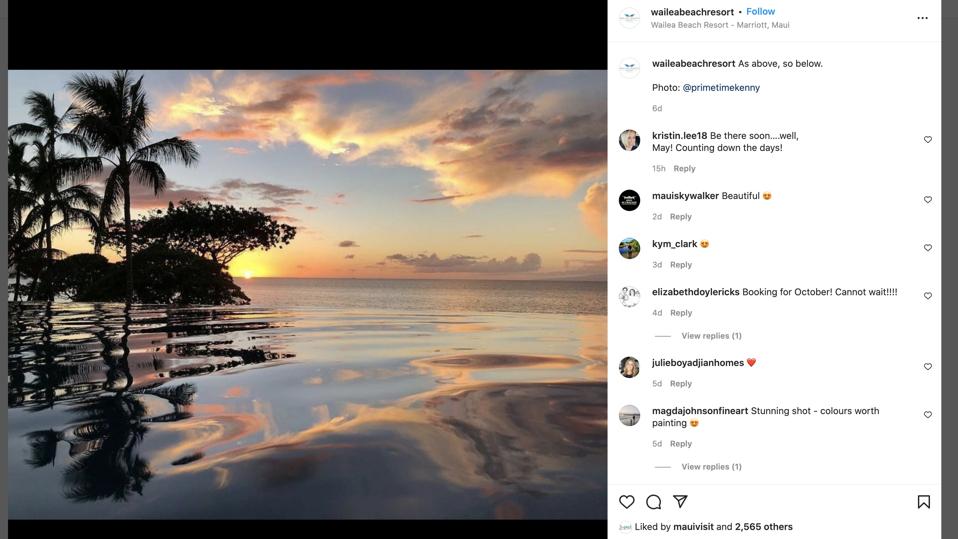Image resolution: width=958 pixels, height=539 pixels.
Task: Expand replies under elizabethdoylericks' comment
Action: tap(711, 336)
